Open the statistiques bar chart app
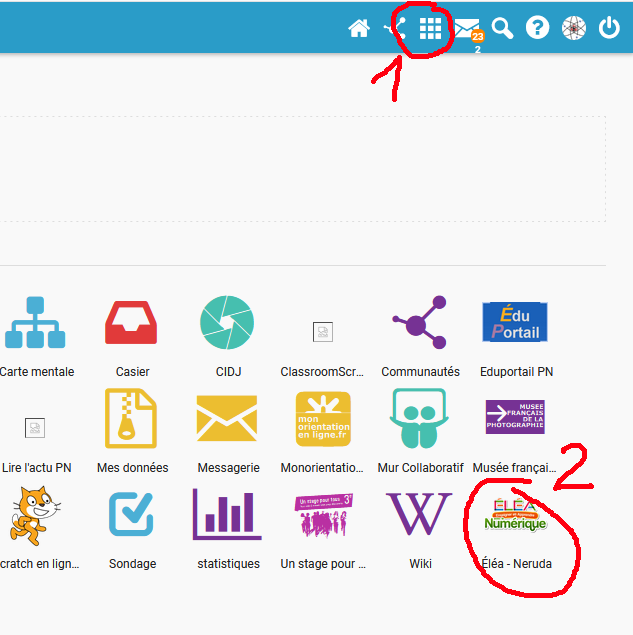Viewport: 633px width, 635px height. pyautogui.click(x=227, y=514)
